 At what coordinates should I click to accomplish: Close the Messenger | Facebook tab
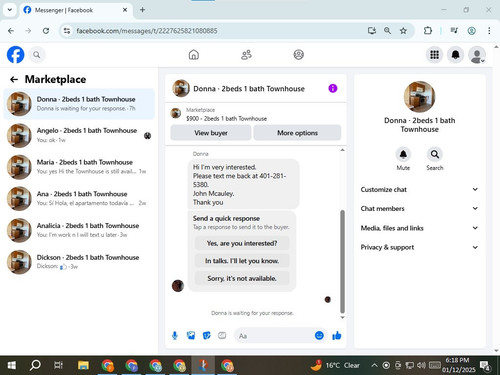tap(125, 10)
